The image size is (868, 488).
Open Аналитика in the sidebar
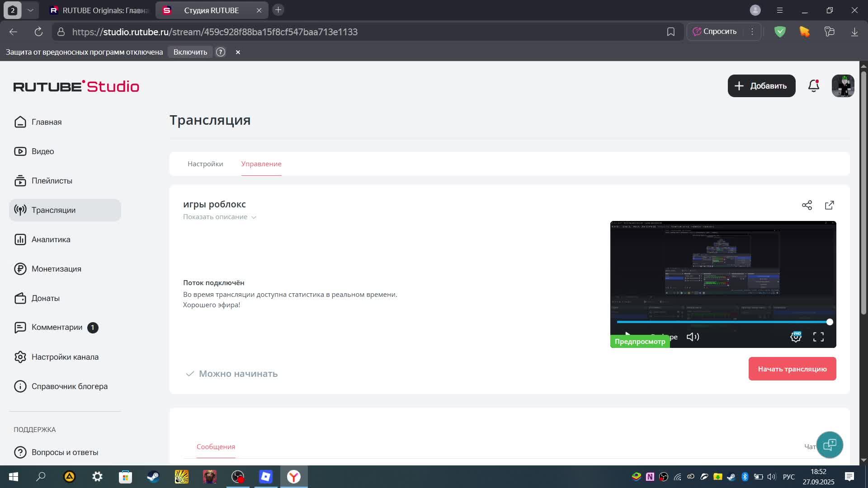pyautogui.click(x=51, y=239)
